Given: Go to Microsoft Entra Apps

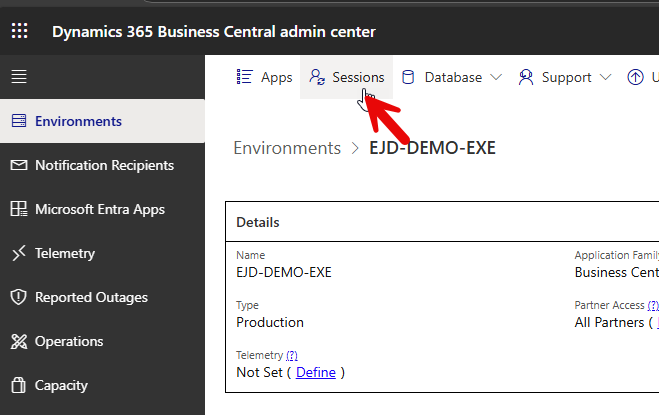Looking at the screenshot, I should (102, 209).
